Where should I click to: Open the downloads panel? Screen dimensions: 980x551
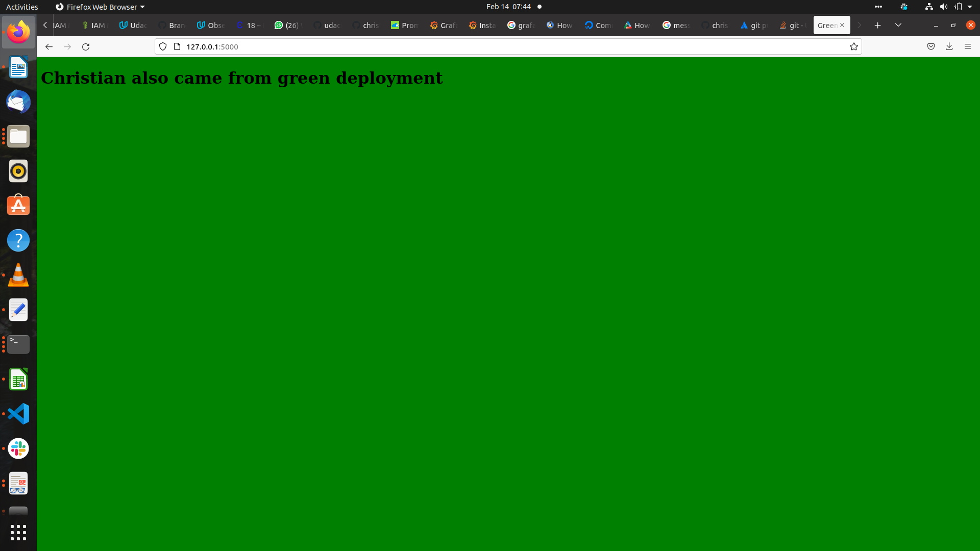(x=949, y=47)
